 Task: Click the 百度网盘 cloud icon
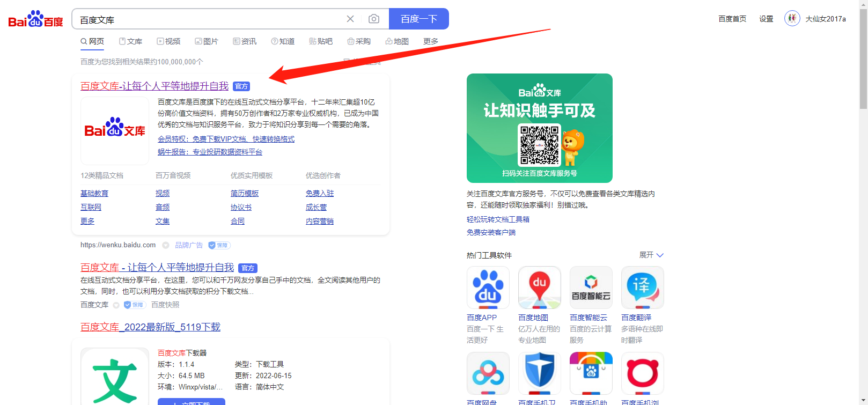point(488,373)
